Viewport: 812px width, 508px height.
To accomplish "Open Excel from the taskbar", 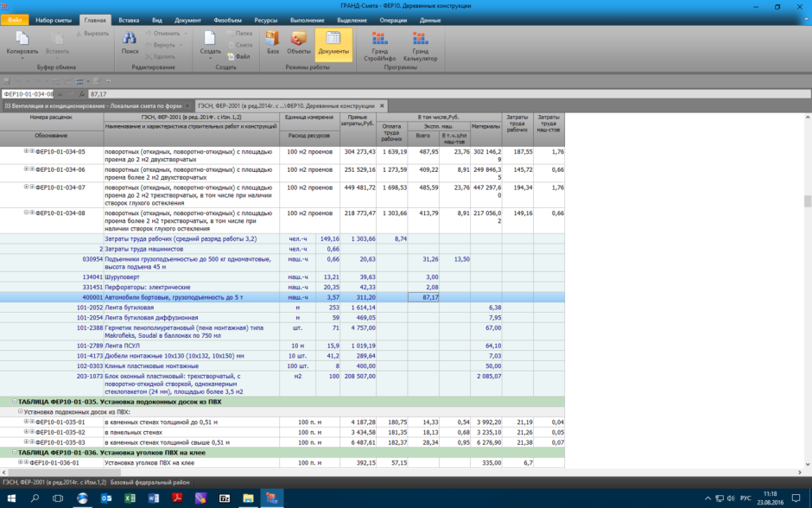I will click(x=130, y=498).
